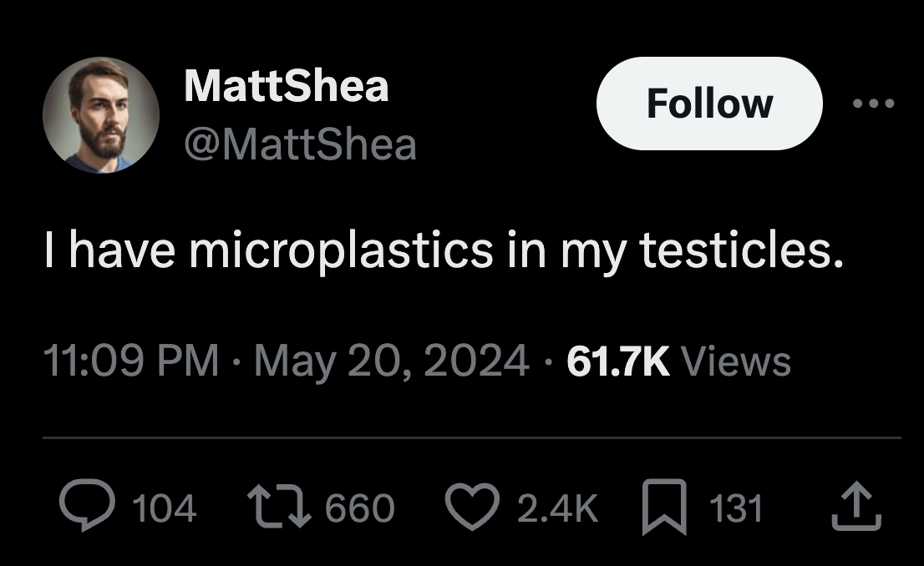The height and width of the screenshot is (566, 924).
Task: Click the bookmark icon to save the tweet
Action: (x=664, y=508)
